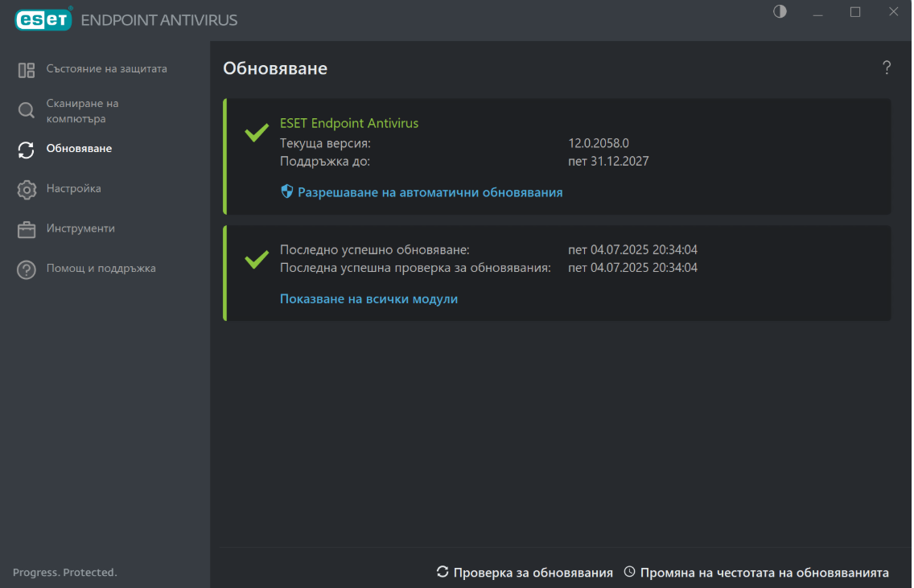Open the help question mark icon

887,68
